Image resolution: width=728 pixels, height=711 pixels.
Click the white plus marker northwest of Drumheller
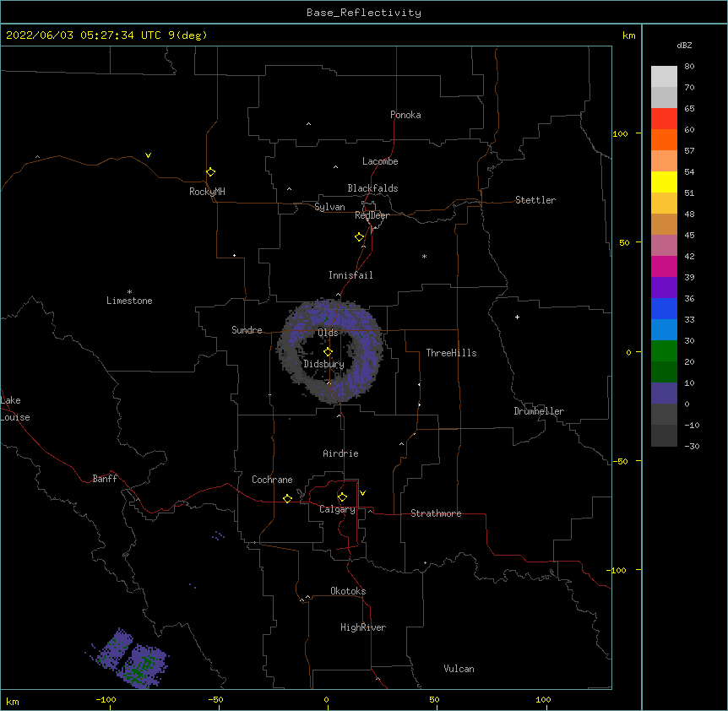[x=517, y=317]
